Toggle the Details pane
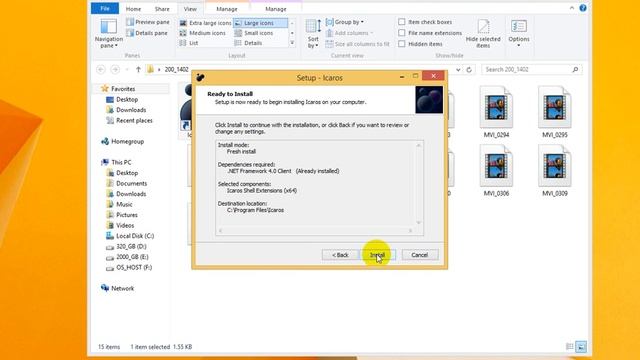 [147, 33]
